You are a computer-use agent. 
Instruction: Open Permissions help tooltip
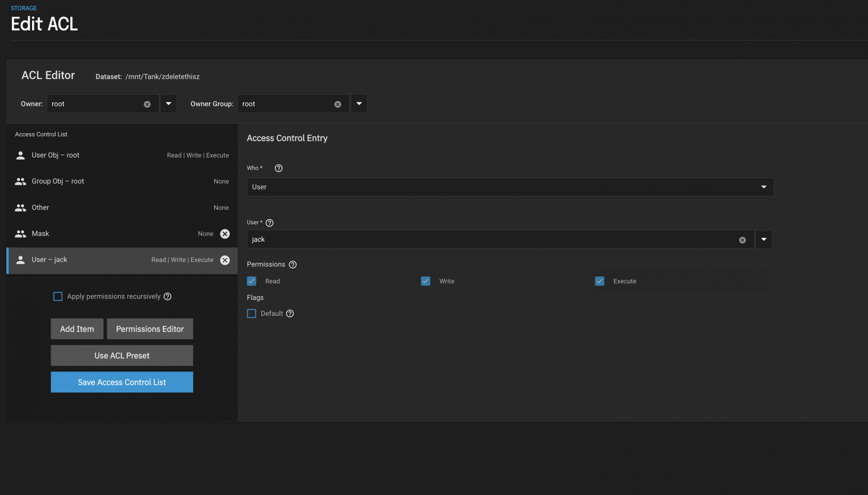(x=292, y=265)
